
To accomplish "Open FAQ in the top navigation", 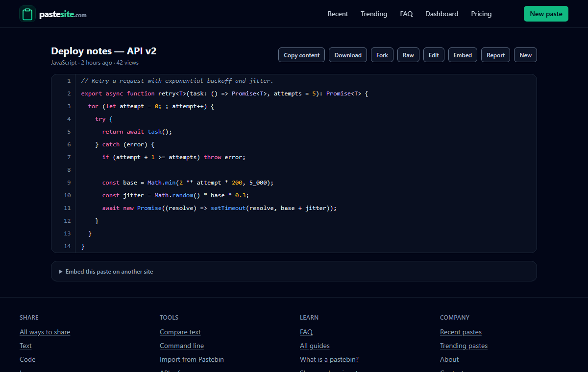I will (406, 14).
